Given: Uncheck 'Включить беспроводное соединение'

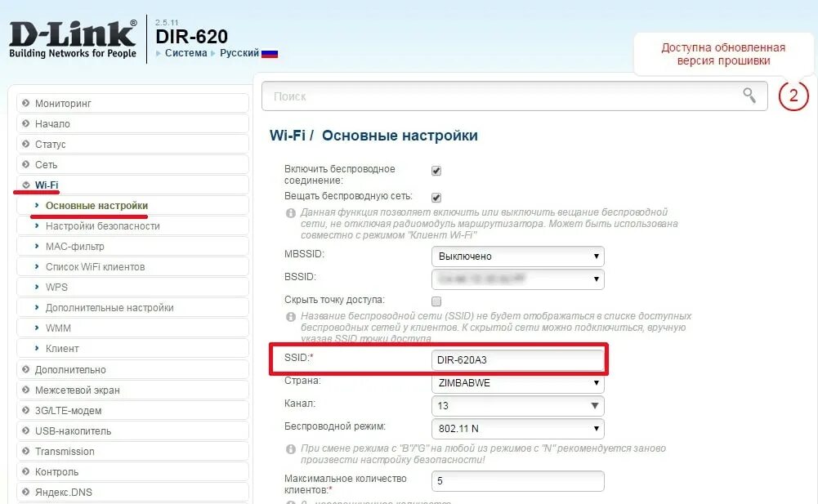Looking at the screenshot, I should click(436, 170).
